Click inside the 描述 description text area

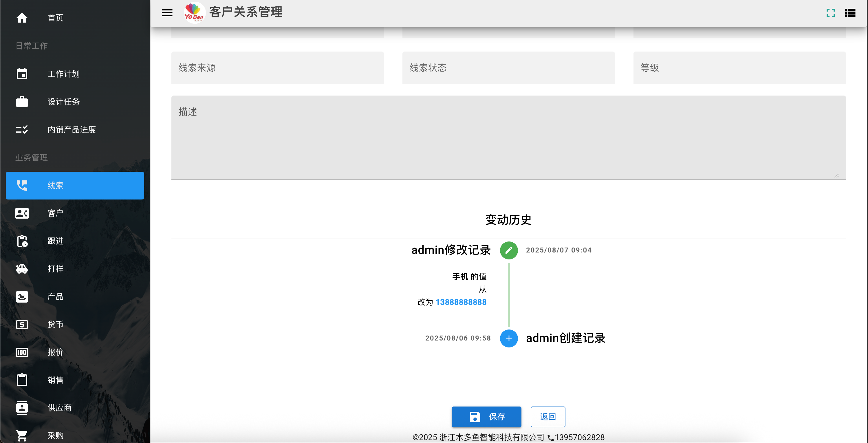508,138
